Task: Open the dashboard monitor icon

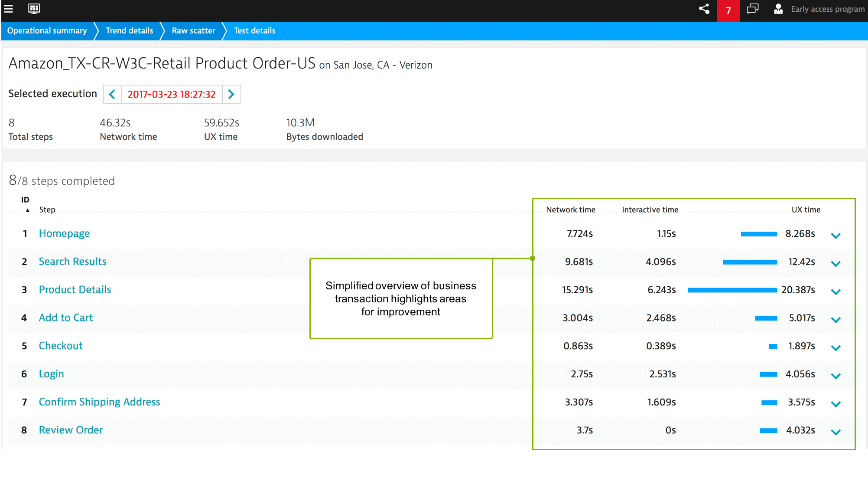Action: coord(34,9)
